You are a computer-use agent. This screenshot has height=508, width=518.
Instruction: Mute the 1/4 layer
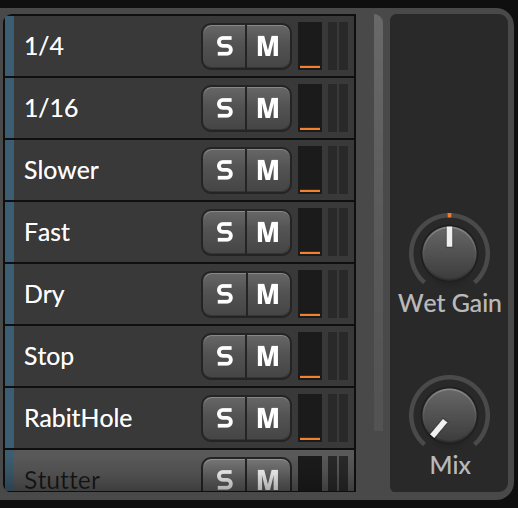268,46
